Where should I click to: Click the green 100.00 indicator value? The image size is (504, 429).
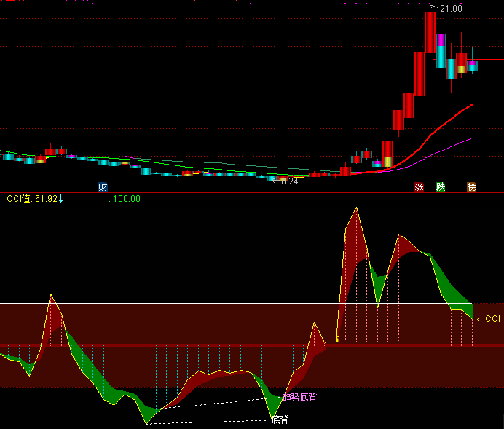point(126,199)
